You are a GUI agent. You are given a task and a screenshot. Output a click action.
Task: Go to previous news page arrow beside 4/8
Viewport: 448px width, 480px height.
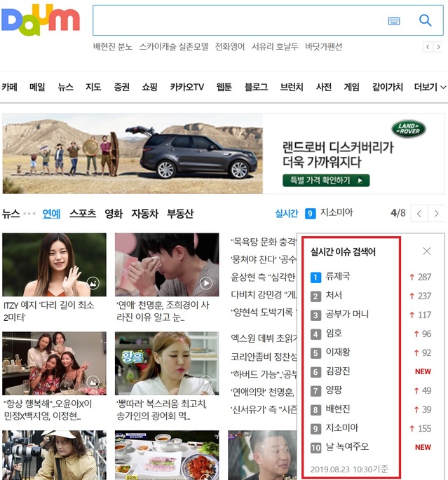coord(419,213)
